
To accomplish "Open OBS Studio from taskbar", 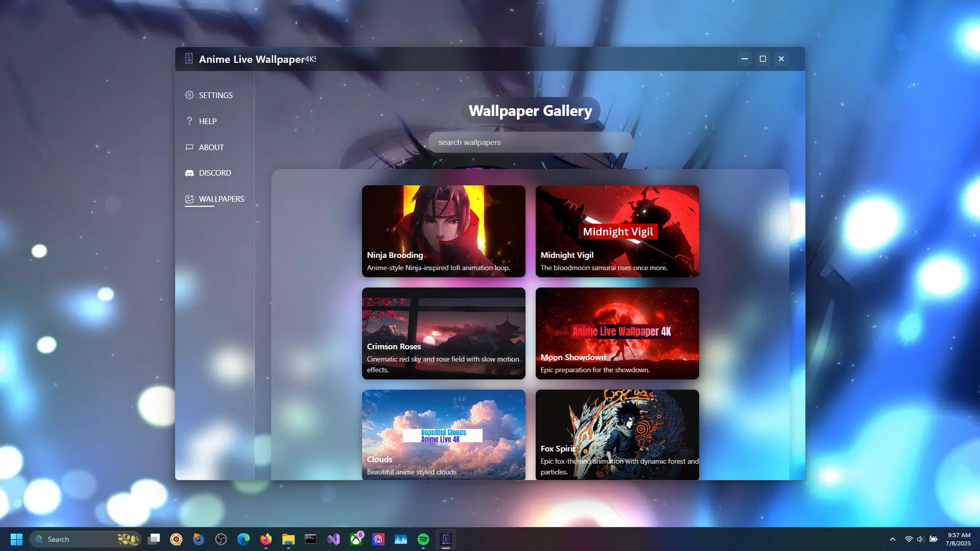I will pyautogui.click(x=221, y=539).
